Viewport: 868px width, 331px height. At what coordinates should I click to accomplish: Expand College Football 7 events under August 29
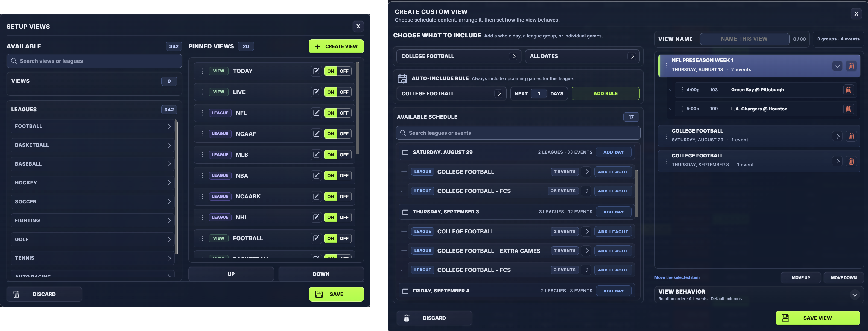click(587, 172)
